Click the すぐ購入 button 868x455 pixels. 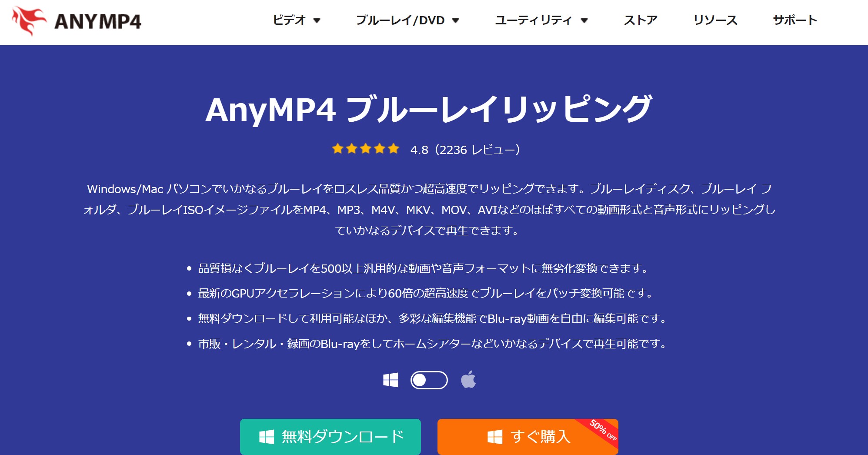coord(528,437)
